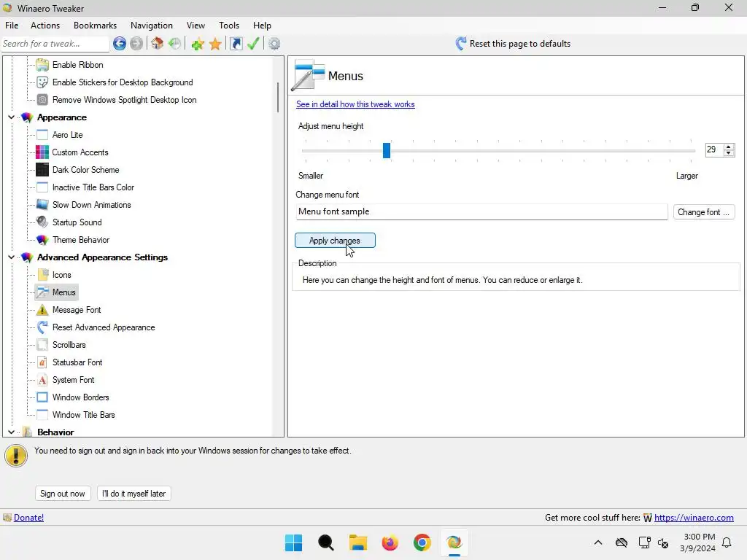Image resolution: width=747 pixels, height=560 pixels.
Task: Click Sign out now button
Action: pos(63,494)
